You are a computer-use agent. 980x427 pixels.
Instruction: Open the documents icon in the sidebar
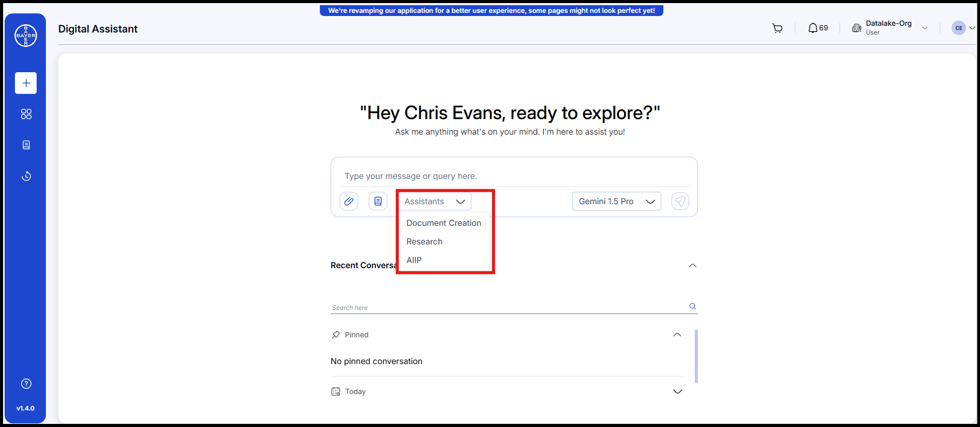click(x=26, y=145)
